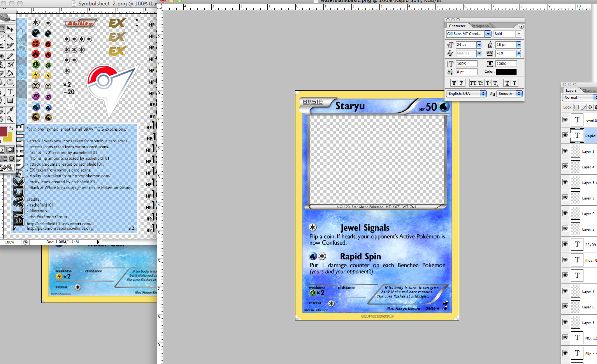Open the font style Bold dropdown
Screen dimensions: 597x364
pos(519,34)
